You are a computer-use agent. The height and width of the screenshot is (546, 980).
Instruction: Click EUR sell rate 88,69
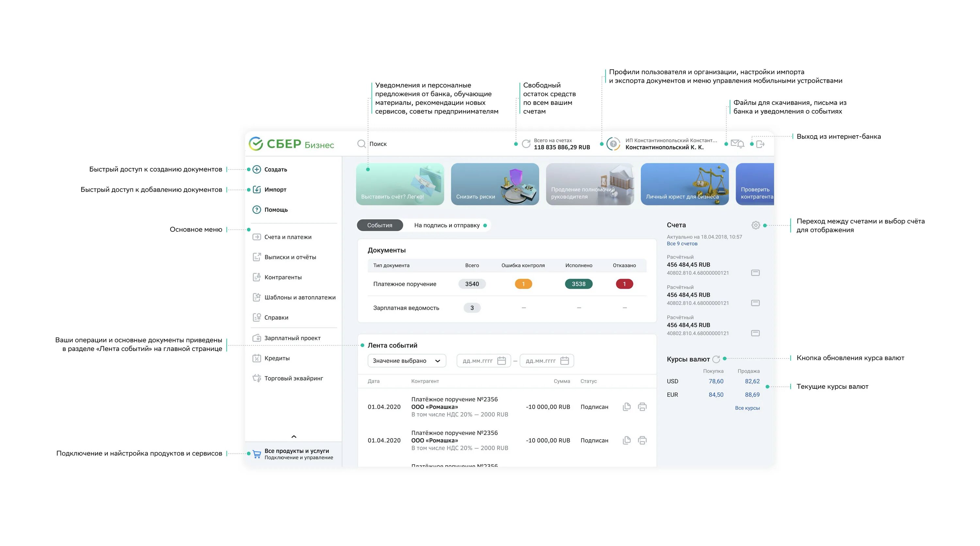[752, 395]
